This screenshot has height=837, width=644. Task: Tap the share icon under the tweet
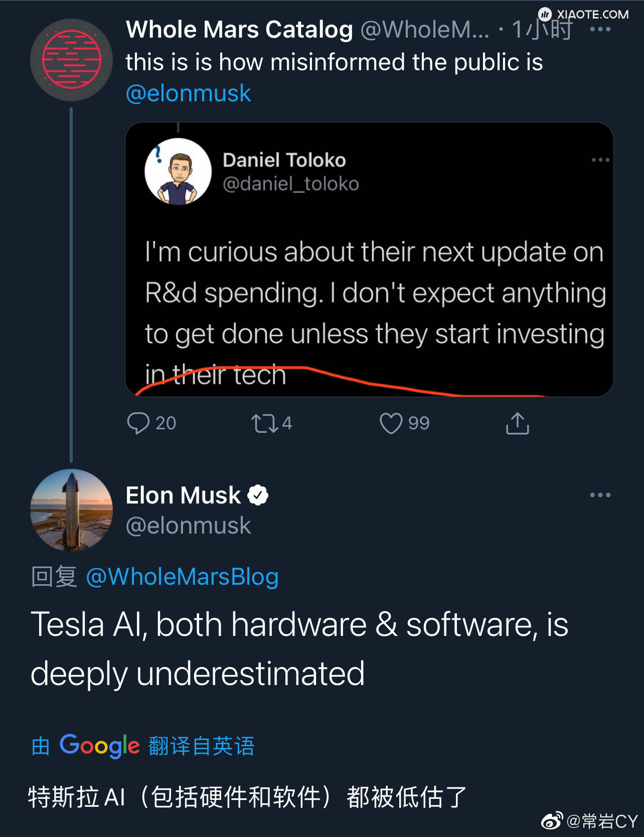tap(517, 423)
